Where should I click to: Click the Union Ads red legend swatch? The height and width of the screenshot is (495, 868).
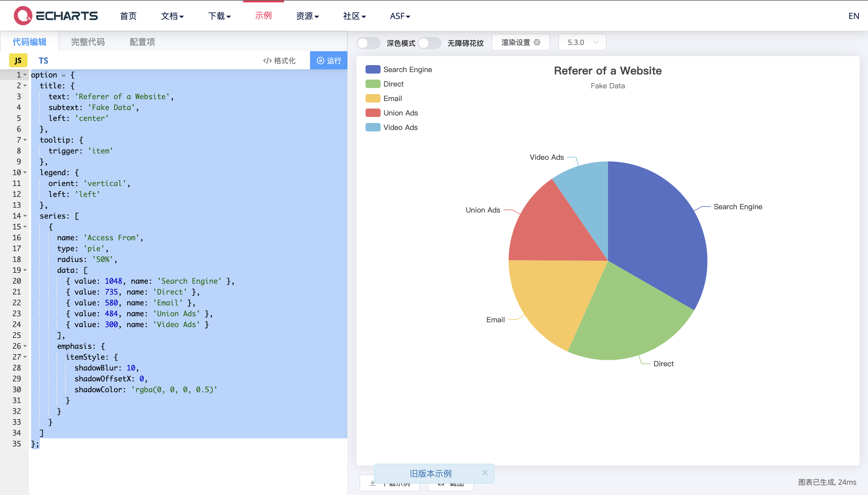tap(373, 113)
